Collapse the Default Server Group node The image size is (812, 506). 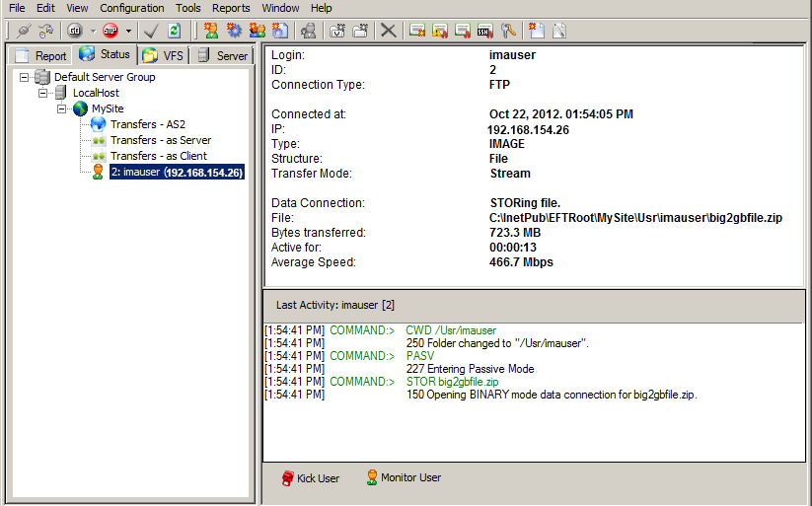25,77
